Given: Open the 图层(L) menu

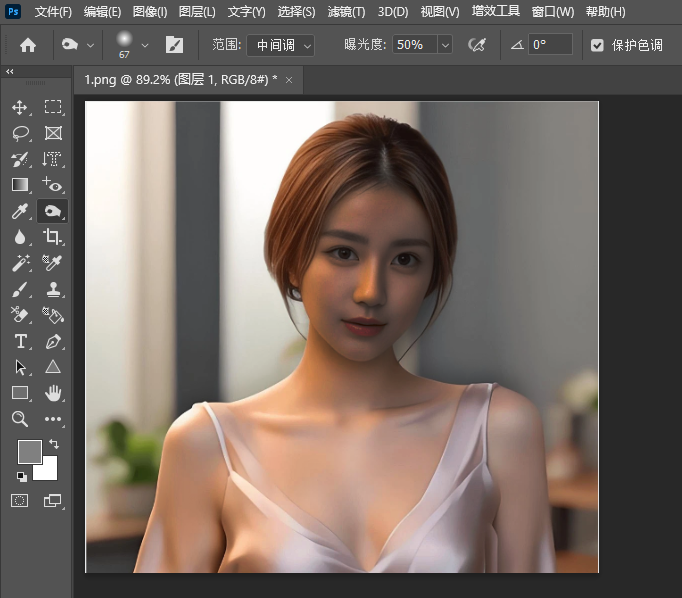Looking at the screenshot, I should click(x=197, y=12).
